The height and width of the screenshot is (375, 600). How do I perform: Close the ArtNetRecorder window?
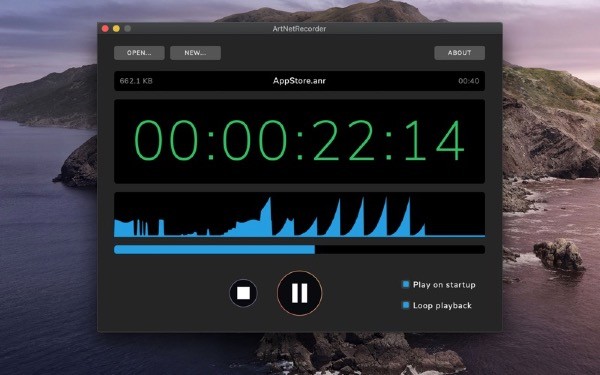pyautogui.click(x=105, y=28)
